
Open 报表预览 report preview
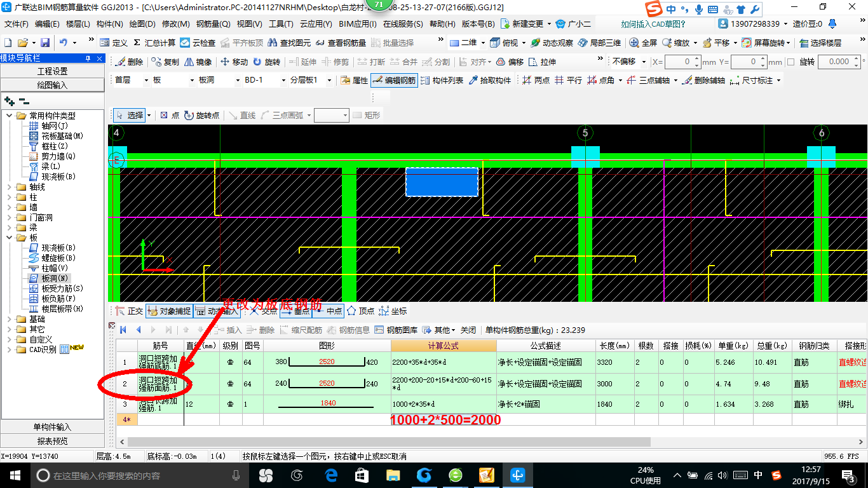click(52, 441)
